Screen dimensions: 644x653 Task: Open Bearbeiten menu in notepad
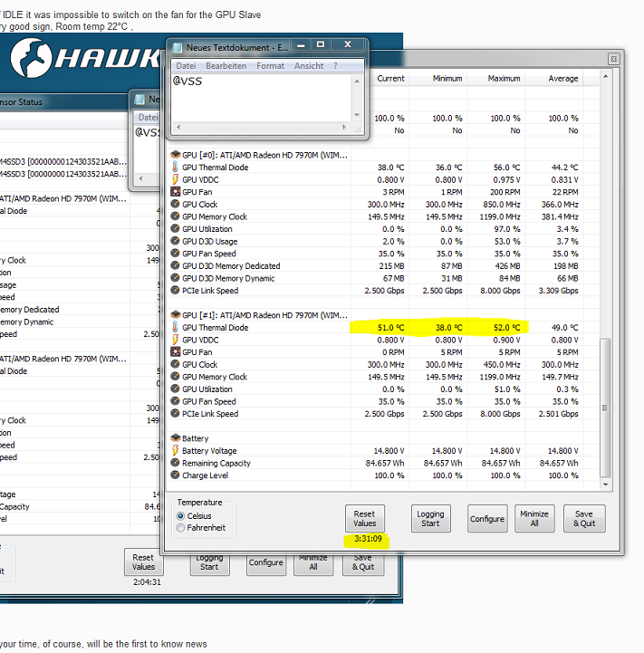click(x=226, y=66)
